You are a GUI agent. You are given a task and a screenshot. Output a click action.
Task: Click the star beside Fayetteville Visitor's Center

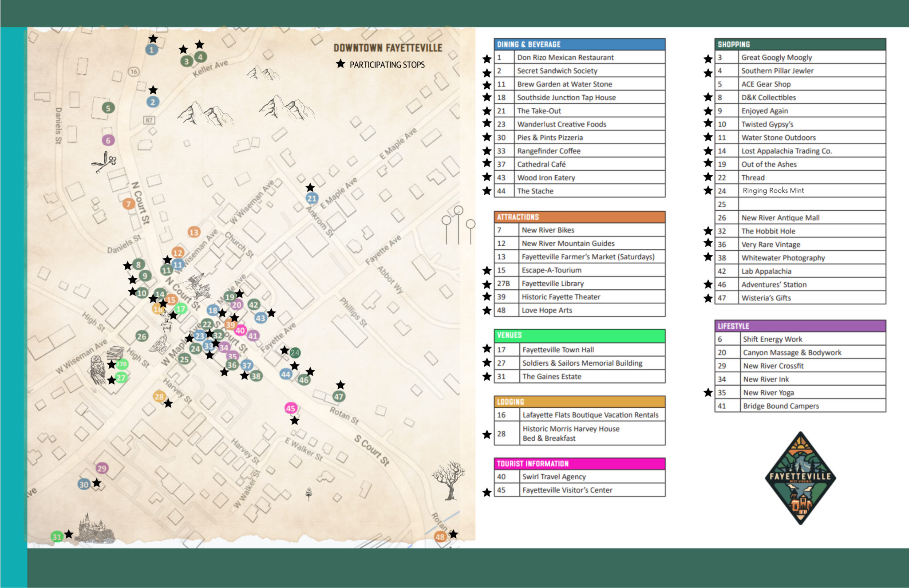487,492
